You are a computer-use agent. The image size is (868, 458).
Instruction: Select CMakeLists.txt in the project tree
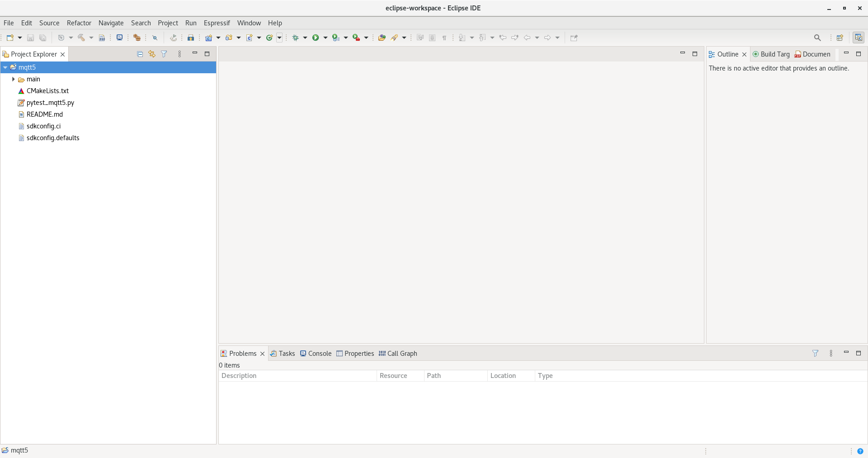pyautogui.click(x=47, y=91)
